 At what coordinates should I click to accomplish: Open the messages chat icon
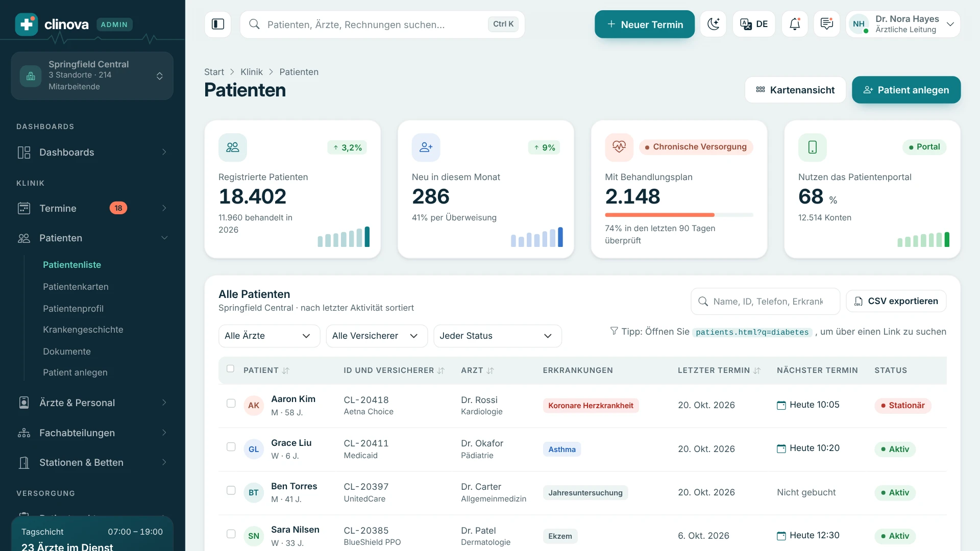[x=827, y=24]
